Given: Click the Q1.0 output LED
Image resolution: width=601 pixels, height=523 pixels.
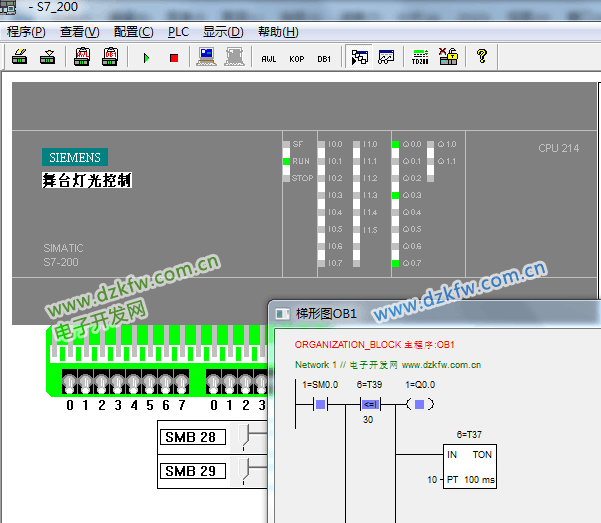Looking at the screenshot, I should (x=430, y=144).
